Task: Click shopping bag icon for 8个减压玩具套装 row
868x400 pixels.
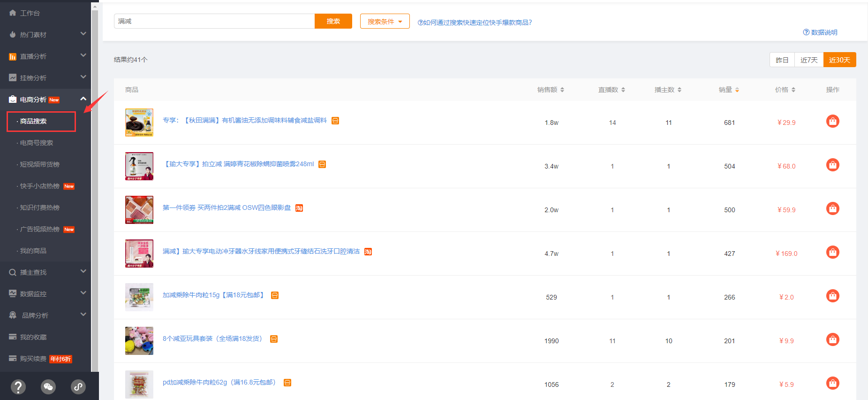Action: pos(832,339)
